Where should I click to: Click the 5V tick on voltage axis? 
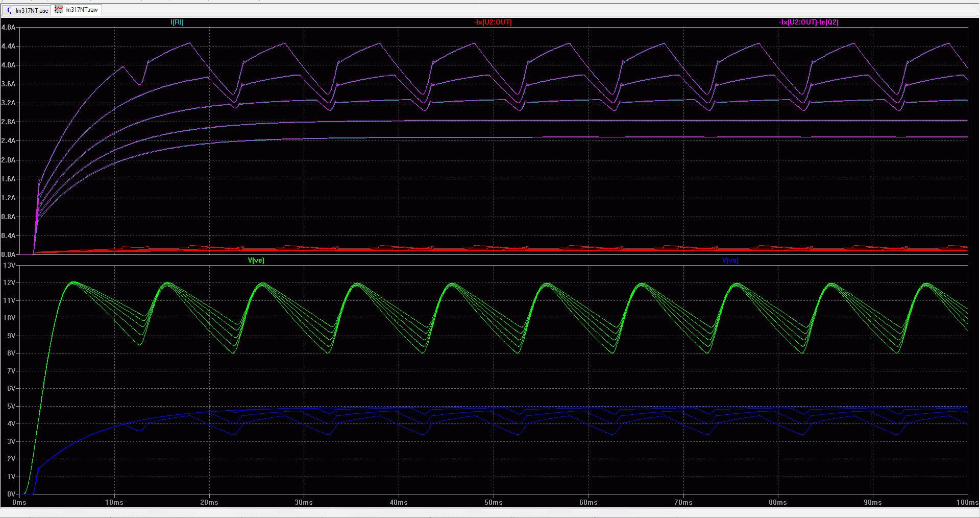(11, 406)
